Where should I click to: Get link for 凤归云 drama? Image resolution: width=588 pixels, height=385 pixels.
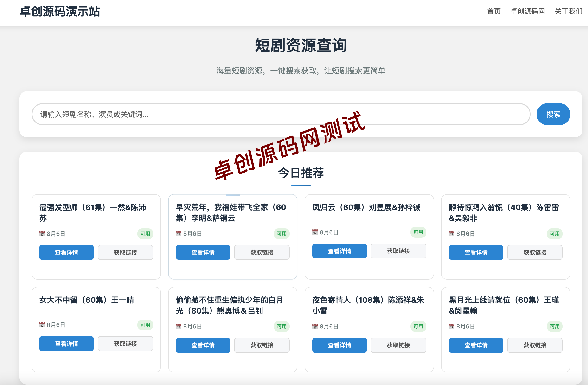click(x=398, y=251)
